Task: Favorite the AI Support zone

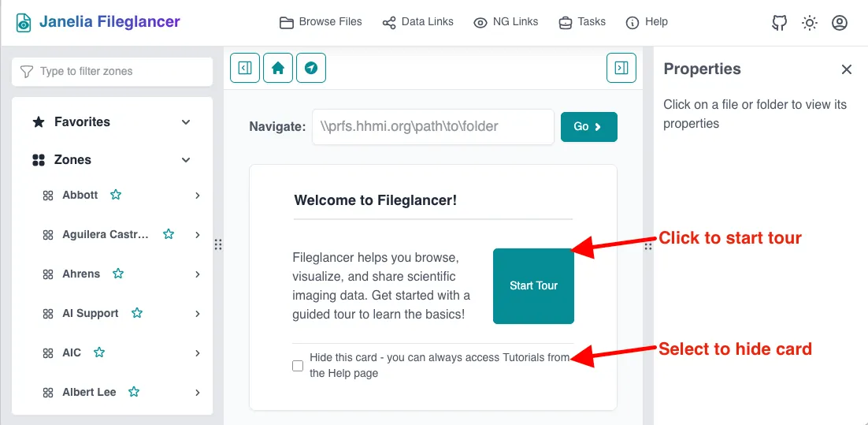Action: click(136, 313)
